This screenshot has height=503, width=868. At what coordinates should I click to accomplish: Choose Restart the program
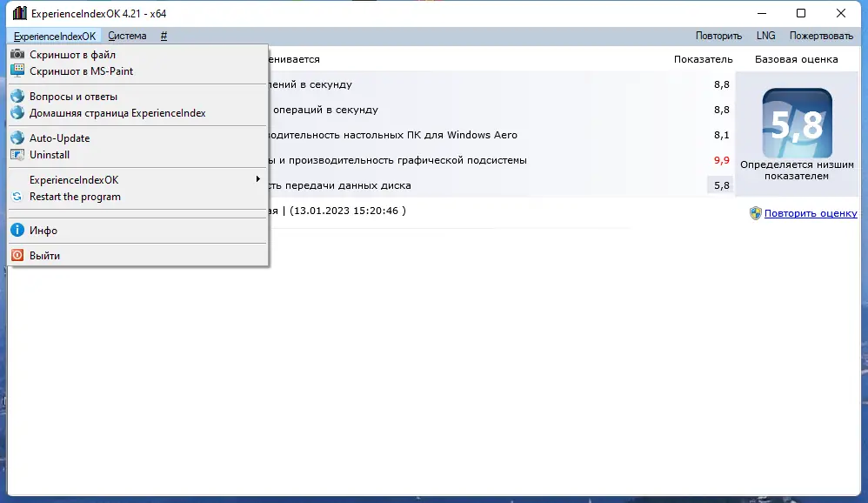click(x=137, y=197)
